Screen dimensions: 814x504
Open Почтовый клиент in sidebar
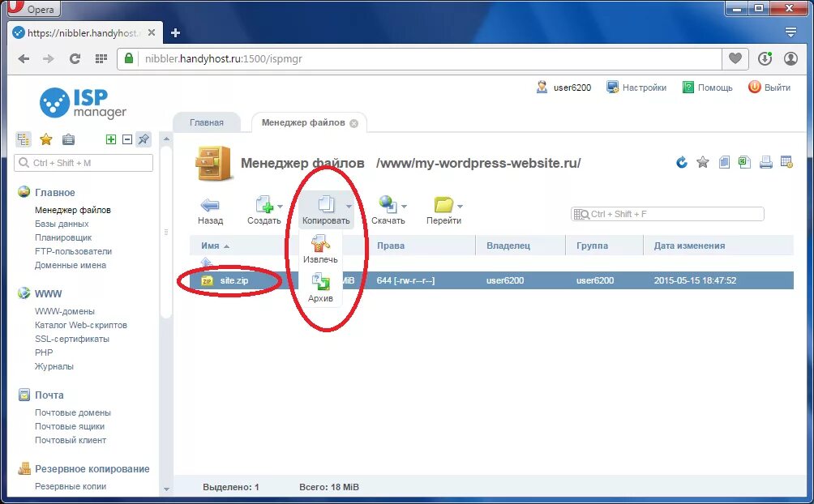[71, 440]
